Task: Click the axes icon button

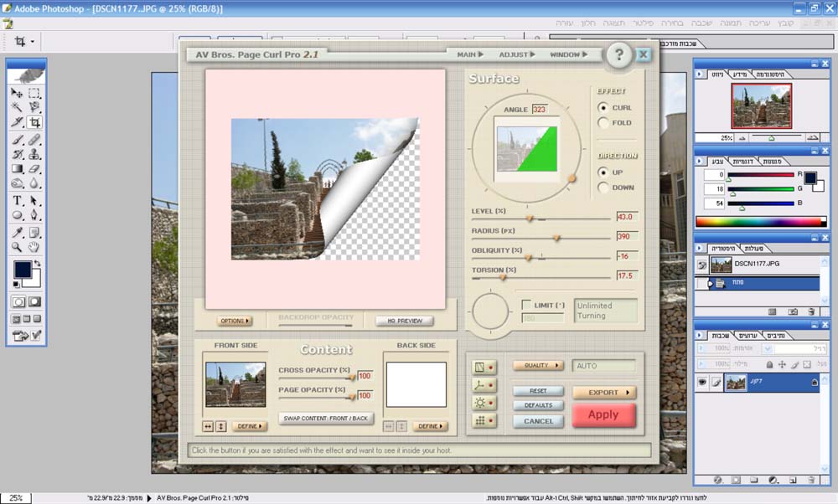Action: (x=484, y=385)
